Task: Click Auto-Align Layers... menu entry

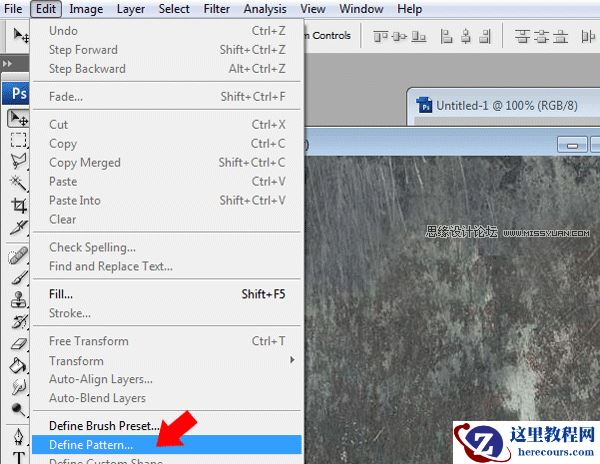Action: coord(167,379)
